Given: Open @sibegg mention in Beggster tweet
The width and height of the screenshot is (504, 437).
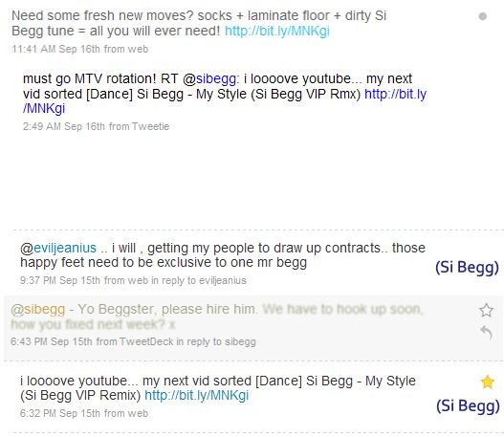Looking at the screenshot, I should [x=38, y=309].
